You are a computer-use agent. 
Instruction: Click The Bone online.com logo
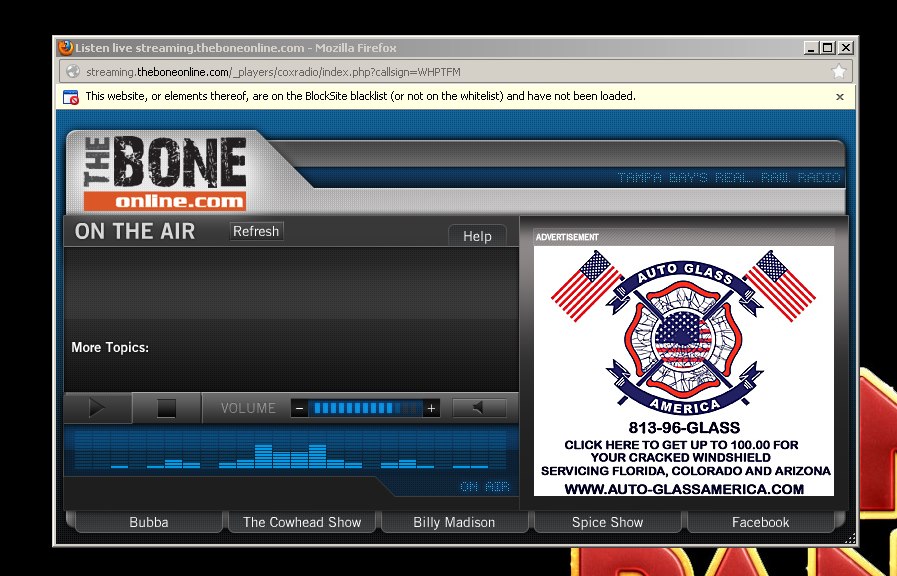click(165, 173)
